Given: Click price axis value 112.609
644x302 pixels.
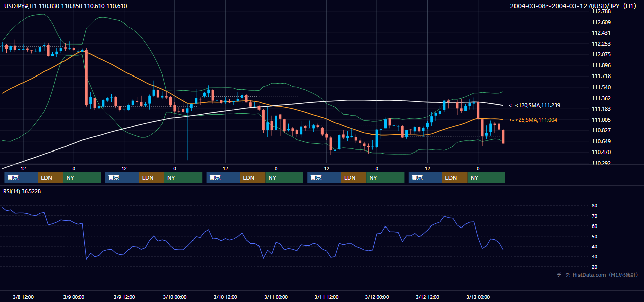Looking at the screenshot, I should pos(601,22).
